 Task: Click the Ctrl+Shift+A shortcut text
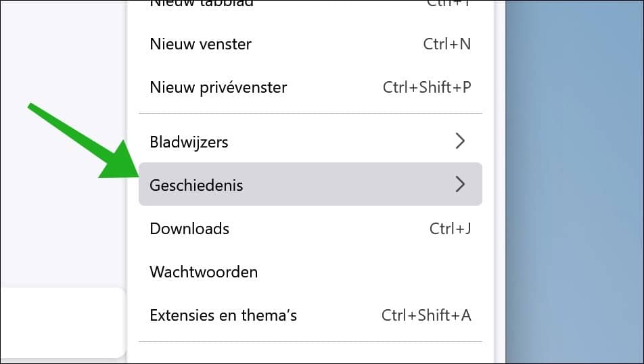coord(426,315)
